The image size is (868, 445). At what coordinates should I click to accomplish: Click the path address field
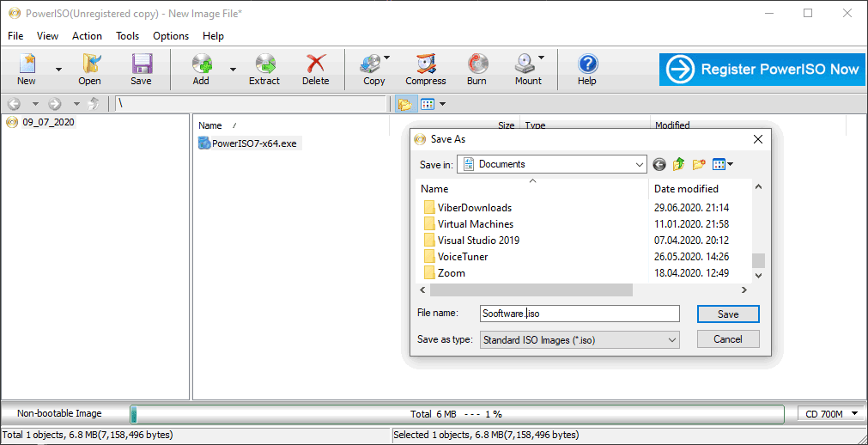252,104
